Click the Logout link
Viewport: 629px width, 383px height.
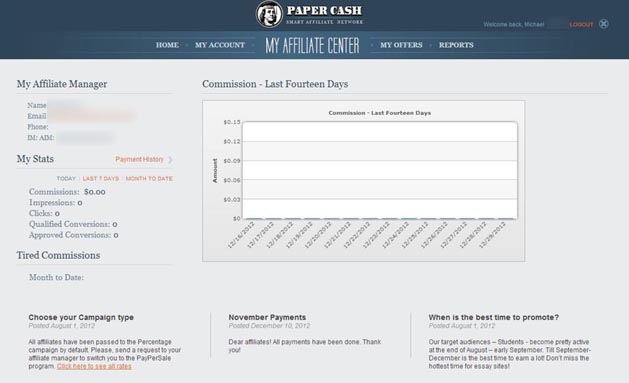pos(581,24)
